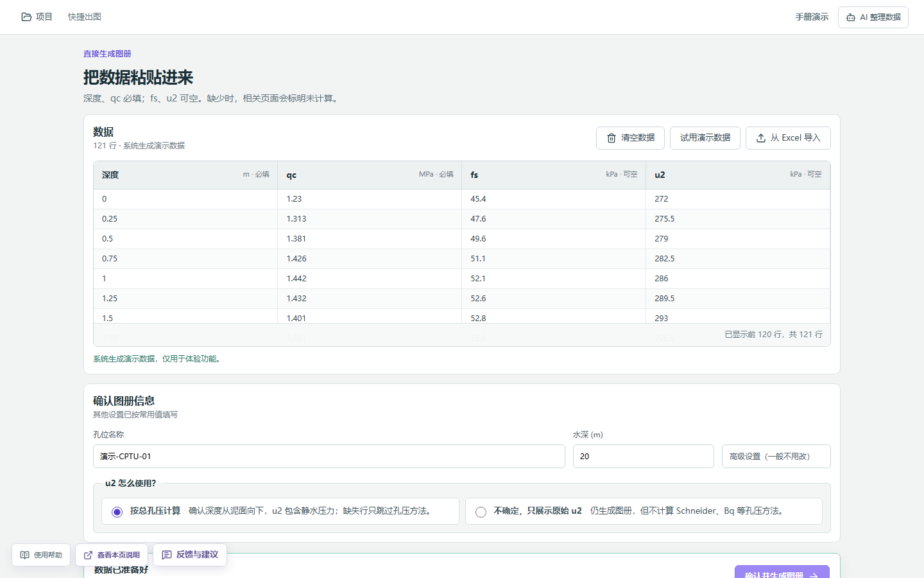This screenshot has height=578, width=924.
Task: Click the u2 cell 289.5
Action: pos(738,299)
